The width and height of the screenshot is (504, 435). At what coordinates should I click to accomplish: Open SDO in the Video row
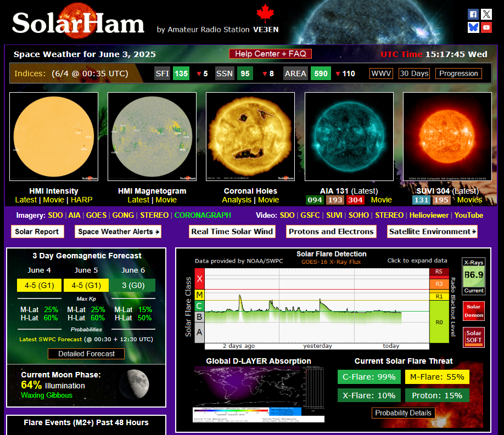click(x=287, y=215)
